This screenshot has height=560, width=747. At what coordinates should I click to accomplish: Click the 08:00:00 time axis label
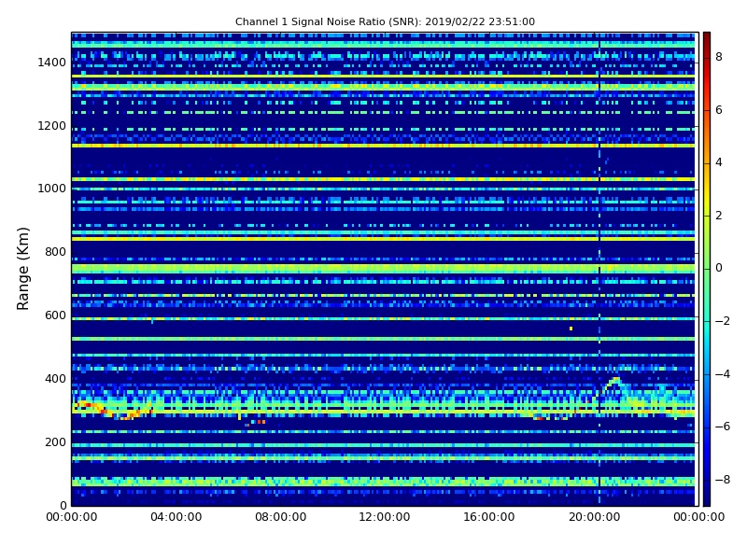(281, 517)
